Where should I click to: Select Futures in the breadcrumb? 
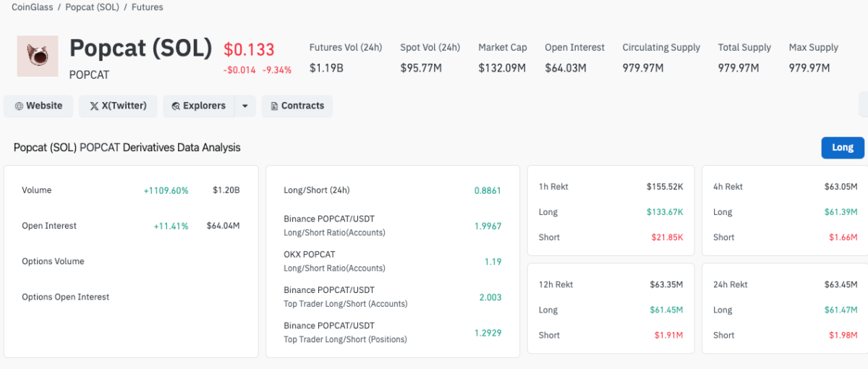pyautogui.click(x=147, y=7)
